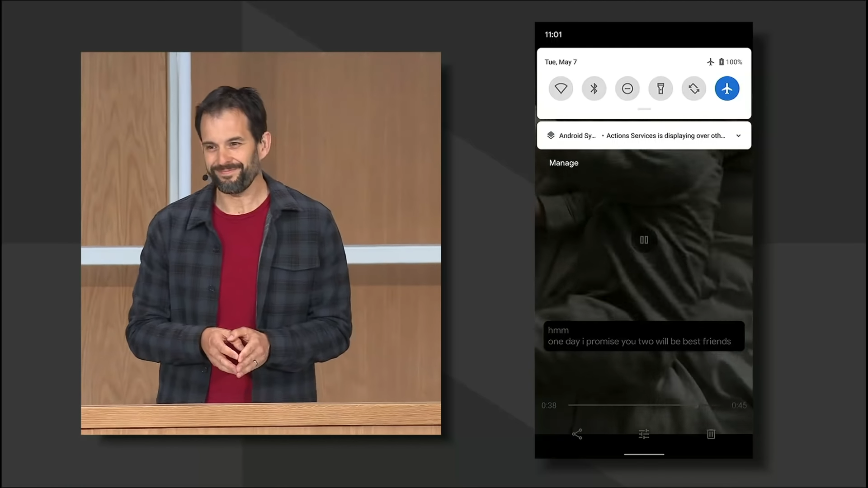
Task: Toggle the Bluetooth quick setting
Action: click(x=594, y=89)
